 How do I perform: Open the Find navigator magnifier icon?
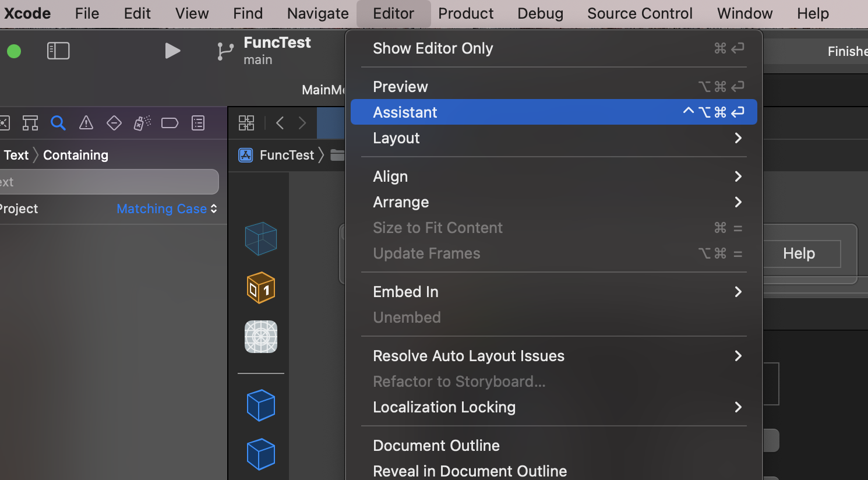58,123
